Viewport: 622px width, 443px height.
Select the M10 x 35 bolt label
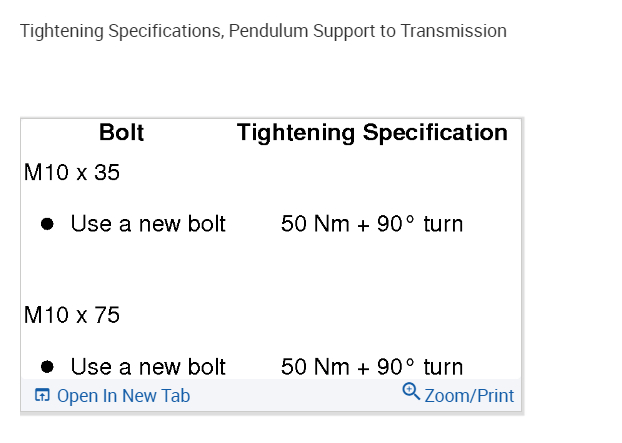[x=72, y=173]
